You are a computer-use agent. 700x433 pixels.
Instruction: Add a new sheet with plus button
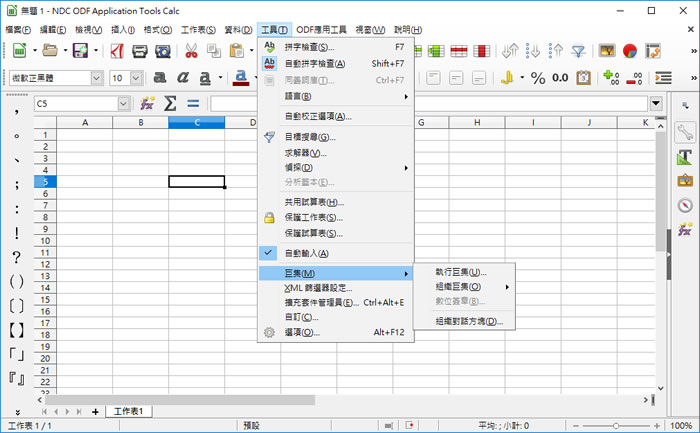95,412
